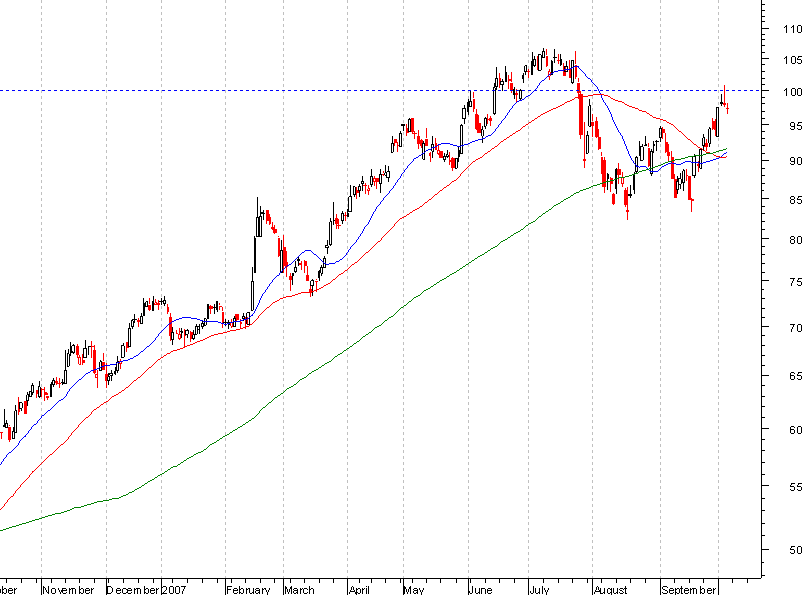The image size is (806, 595).
Task: Click the 60 price axis label
Action: click(x=796, y=430)
